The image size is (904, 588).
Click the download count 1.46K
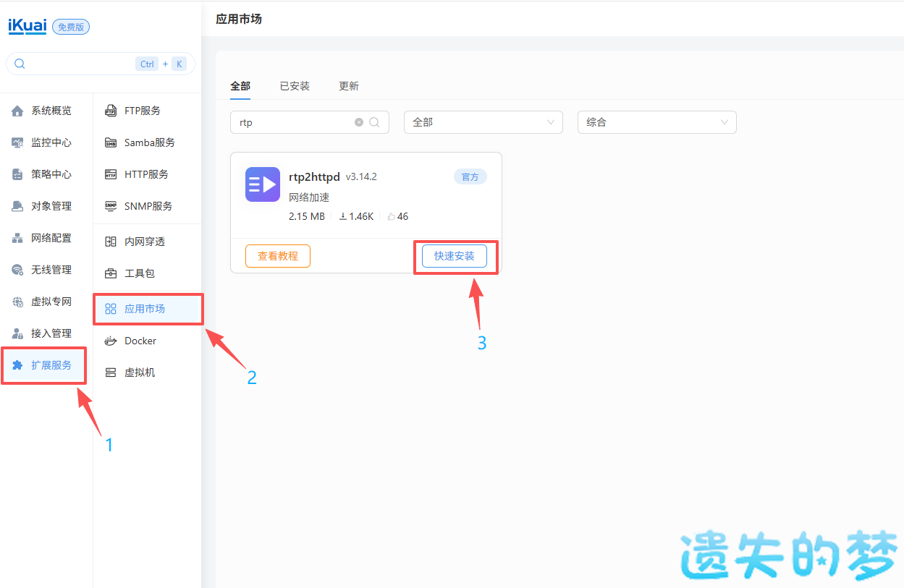click(356, 216)
